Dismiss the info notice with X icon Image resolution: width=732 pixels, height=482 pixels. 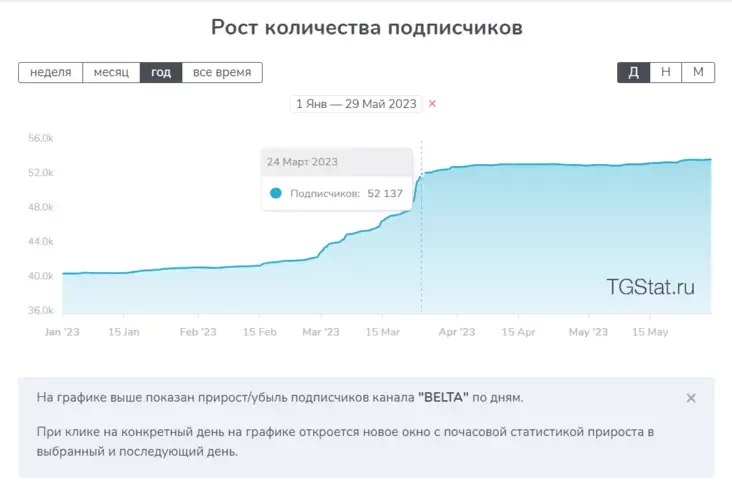tap(691, 398)
